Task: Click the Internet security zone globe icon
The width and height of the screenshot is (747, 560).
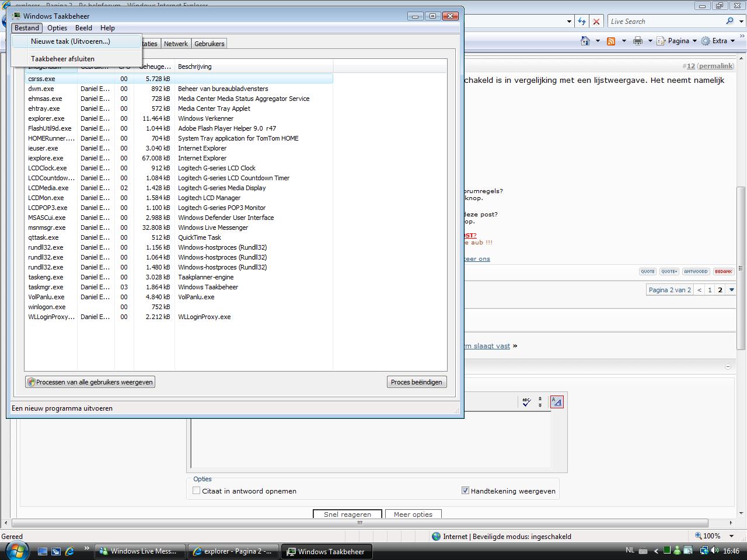Action: click(x=436, y=536)
